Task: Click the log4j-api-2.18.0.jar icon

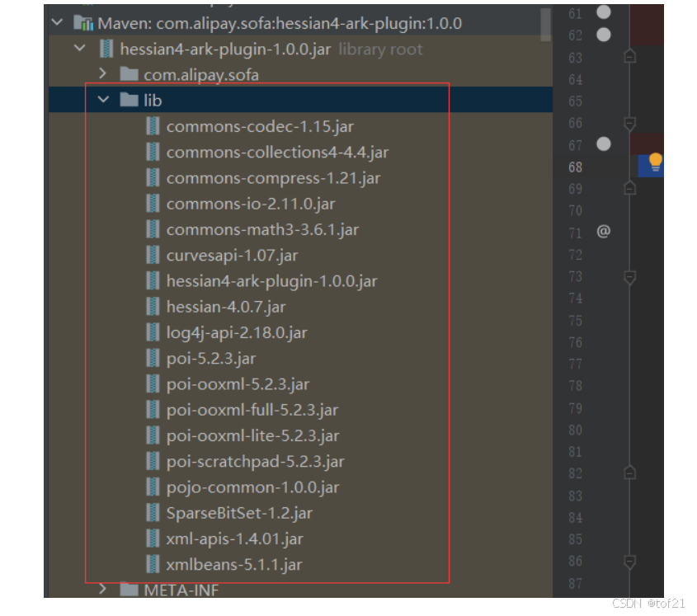Action: tap(153, 332)
